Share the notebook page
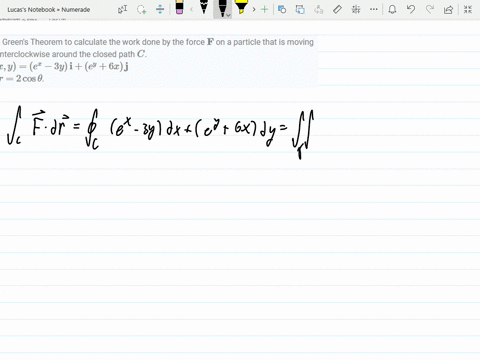The width and height of the screenshot is (480, 360). 448,9
